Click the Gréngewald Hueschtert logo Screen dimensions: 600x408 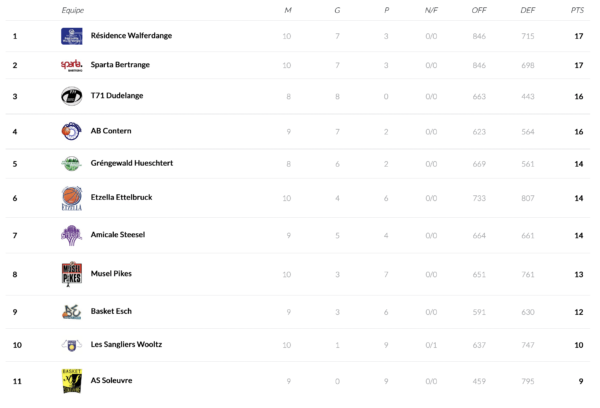click(71, 164)
